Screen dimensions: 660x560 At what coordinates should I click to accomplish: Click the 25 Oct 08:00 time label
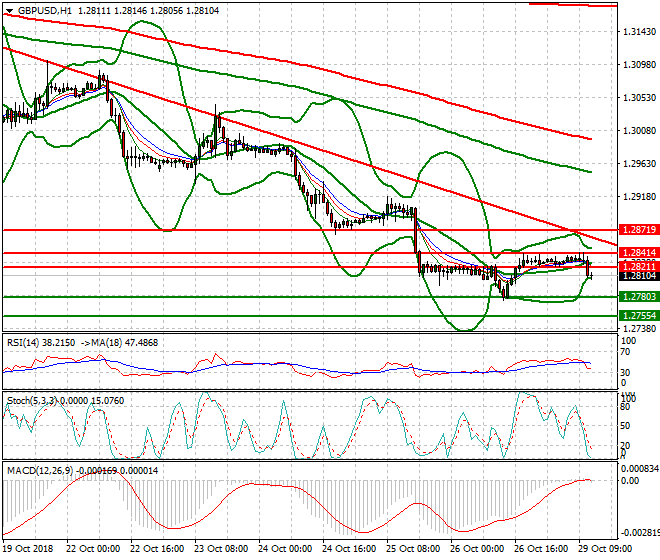tap(413, 549)
